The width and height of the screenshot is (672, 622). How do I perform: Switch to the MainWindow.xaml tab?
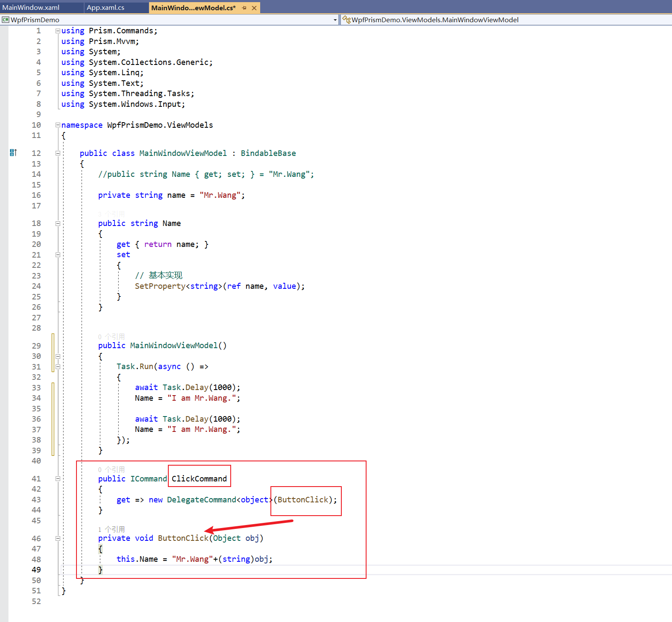tap(31, 8)
